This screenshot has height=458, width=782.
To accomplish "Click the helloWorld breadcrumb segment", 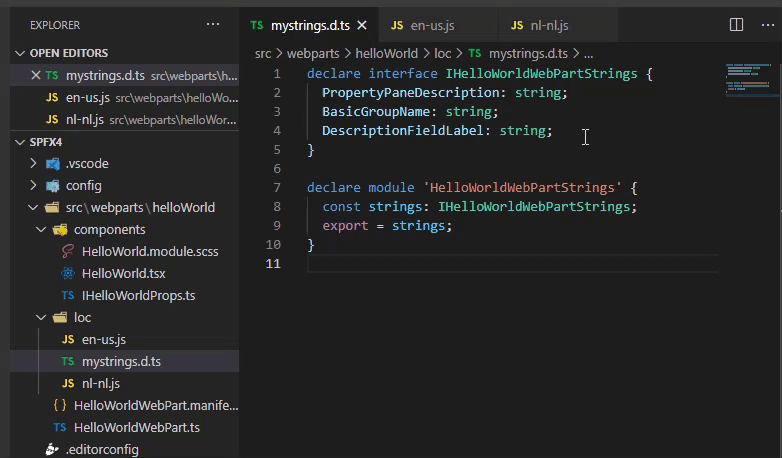I will click(x=387, y=53).
